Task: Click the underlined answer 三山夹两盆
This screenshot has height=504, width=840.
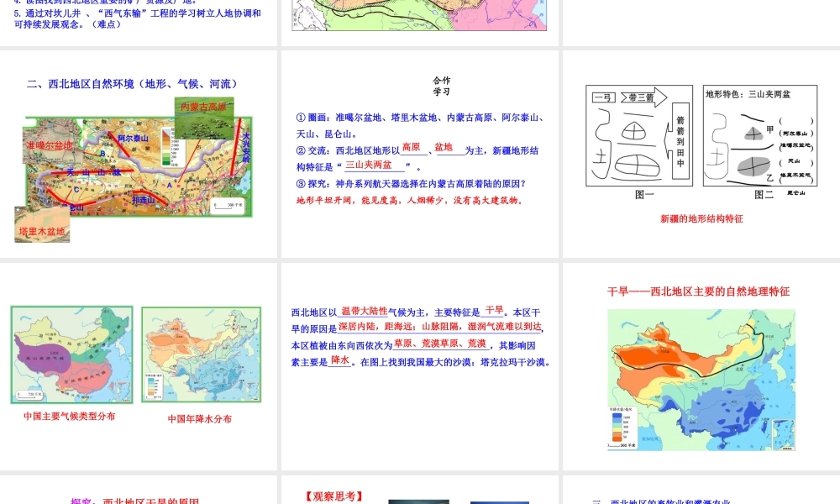Action: (x=368, y=165)
